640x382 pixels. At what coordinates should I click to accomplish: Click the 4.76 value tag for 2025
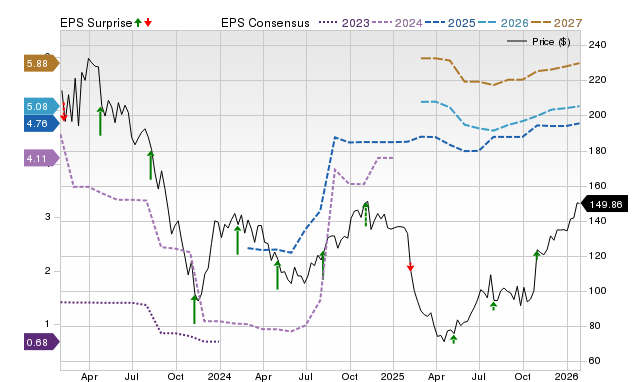click(x=42, y=123)
